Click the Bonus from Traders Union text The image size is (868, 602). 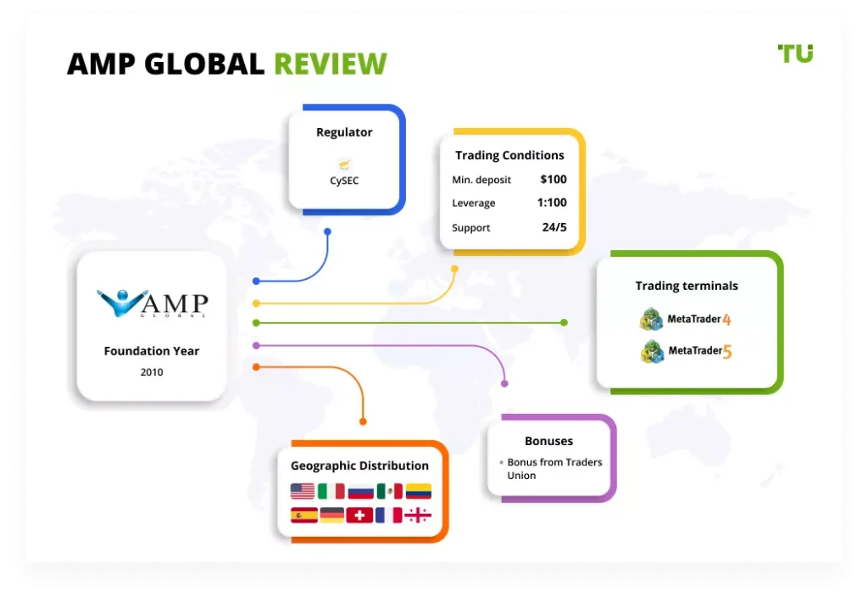coord(554,469)
